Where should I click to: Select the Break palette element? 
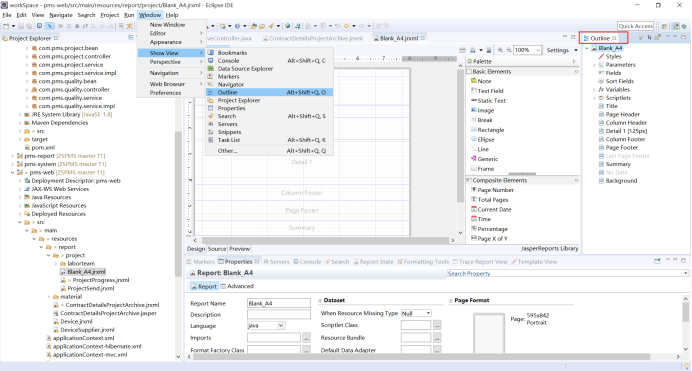coord(481,120)
